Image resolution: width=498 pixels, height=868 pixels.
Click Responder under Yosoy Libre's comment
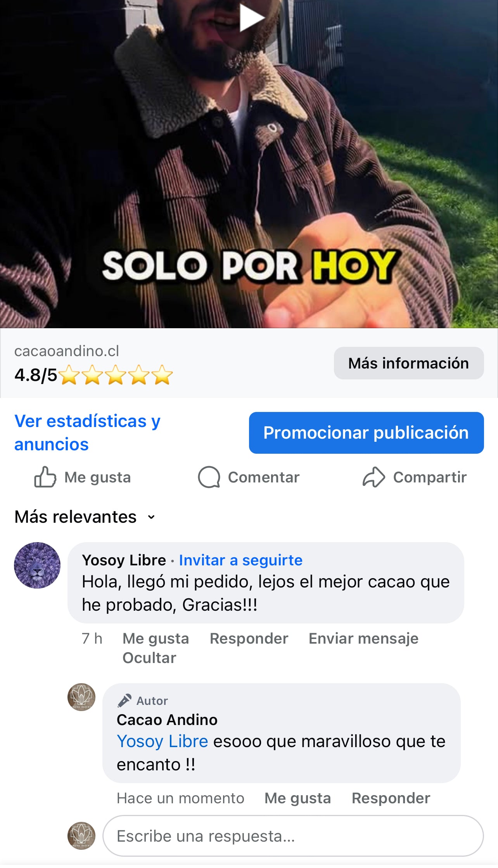[x=249, y=638]
